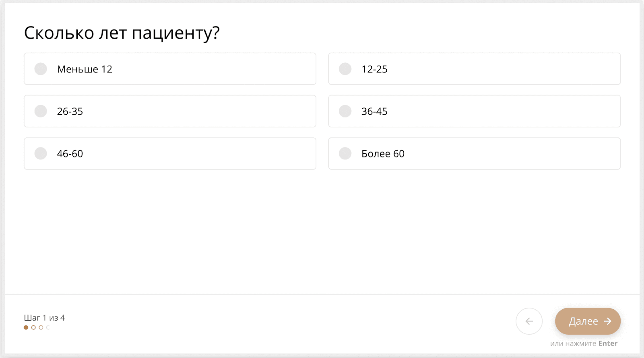Click the "Шаг 1 из 4" step text
This screenshot has width=644, height=358.
(x=44, y=318)
